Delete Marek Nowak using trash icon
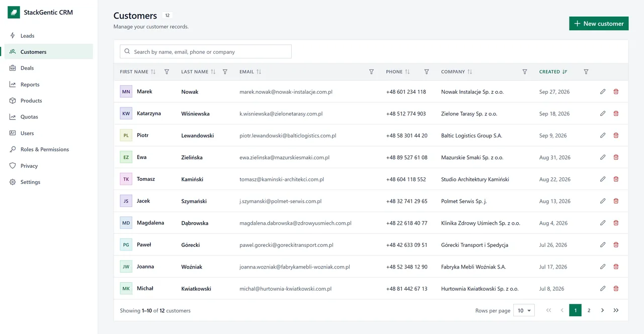Image resolution: width=644 pixels, height=334 pixels. pyautogui.click(x=616, y=92)
